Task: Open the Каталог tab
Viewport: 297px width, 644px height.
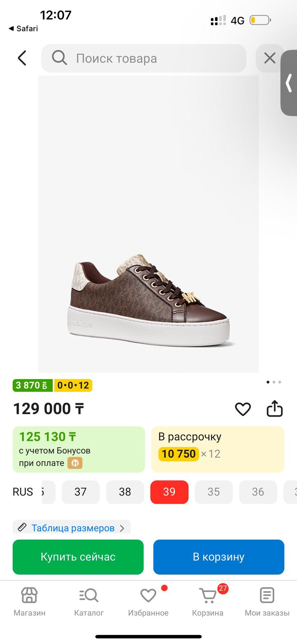Action: [x=89, y=602]
